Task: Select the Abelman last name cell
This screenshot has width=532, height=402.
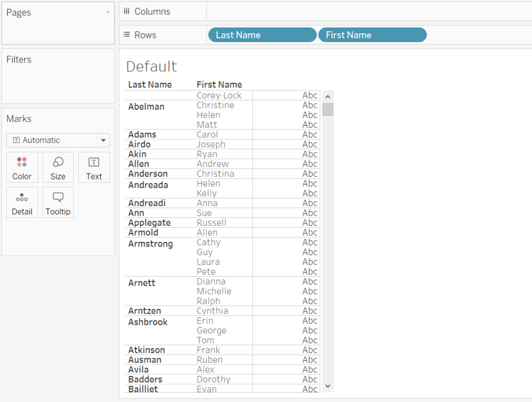Action: [146, 107]
